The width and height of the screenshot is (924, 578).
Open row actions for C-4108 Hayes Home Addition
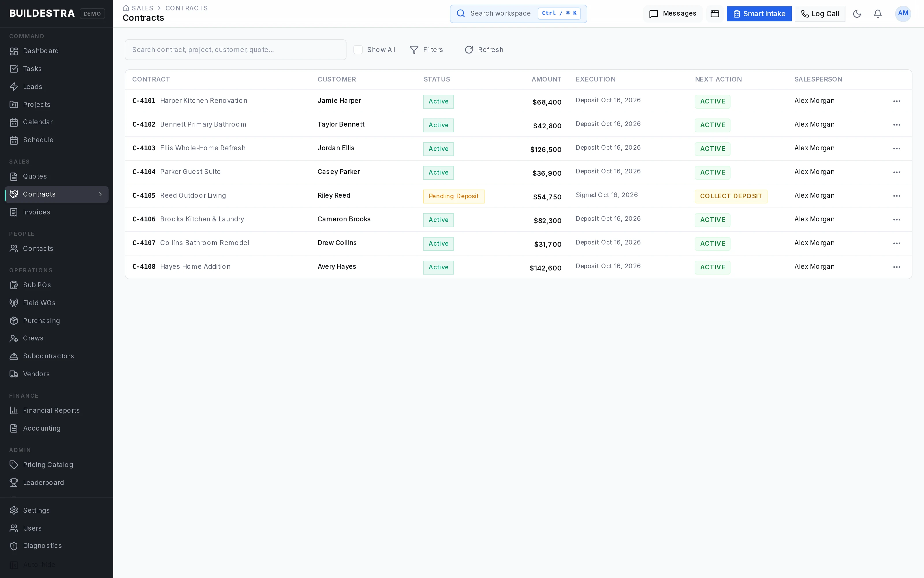pos(897,267)
